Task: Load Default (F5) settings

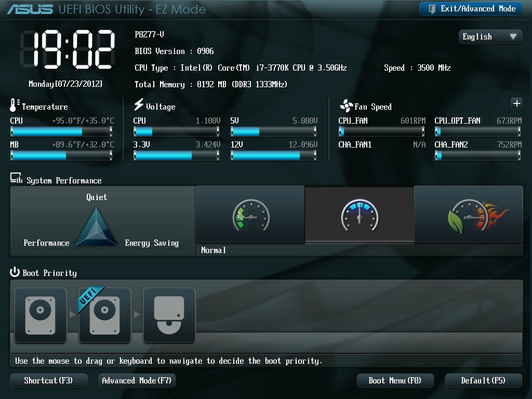Action: tap(484, 381)
